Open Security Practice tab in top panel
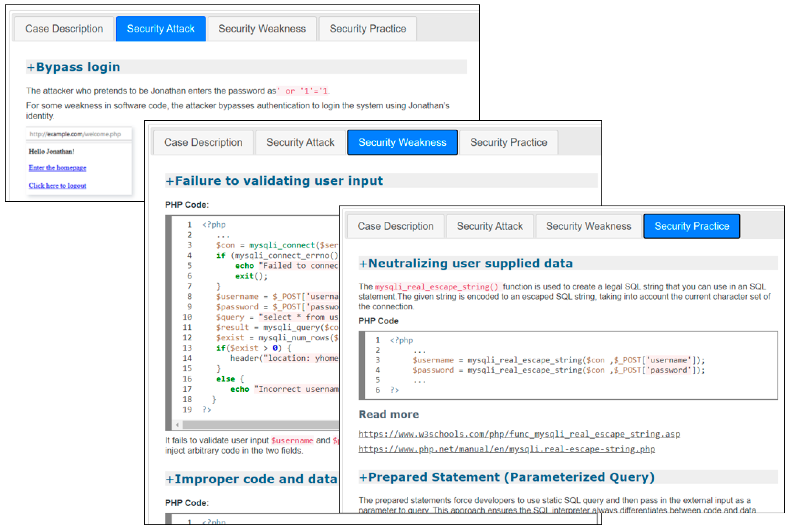The image size is (791, 532). [368, 29]
